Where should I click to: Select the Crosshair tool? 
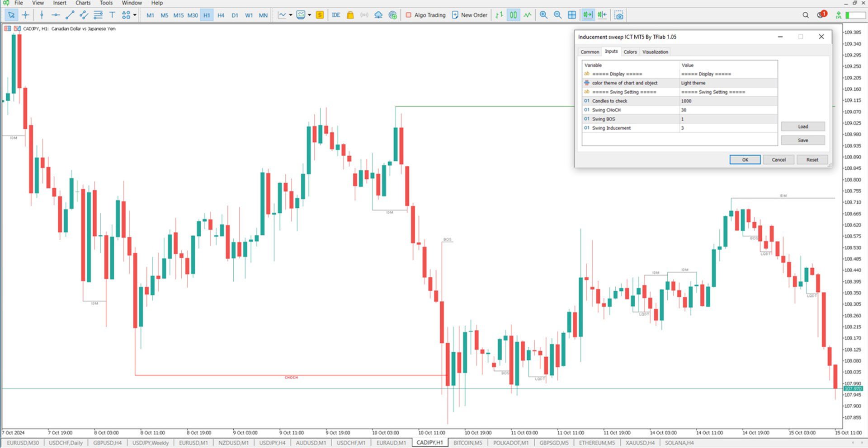coord(26,15)
